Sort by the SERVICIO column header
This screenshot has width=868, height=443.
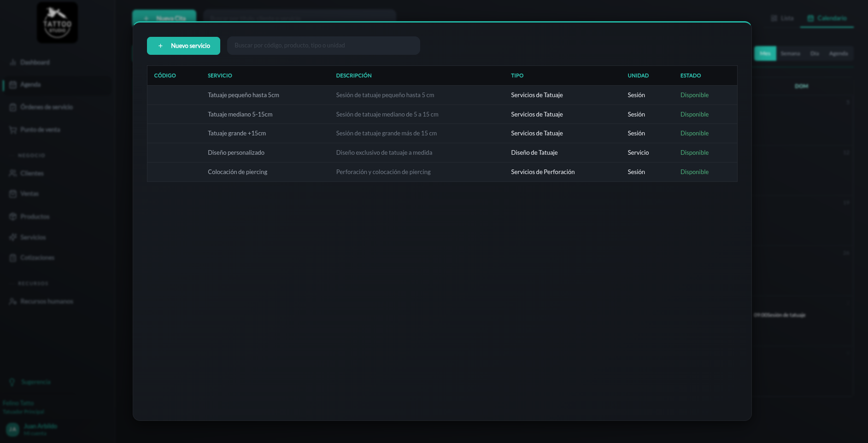coord(220,76)
